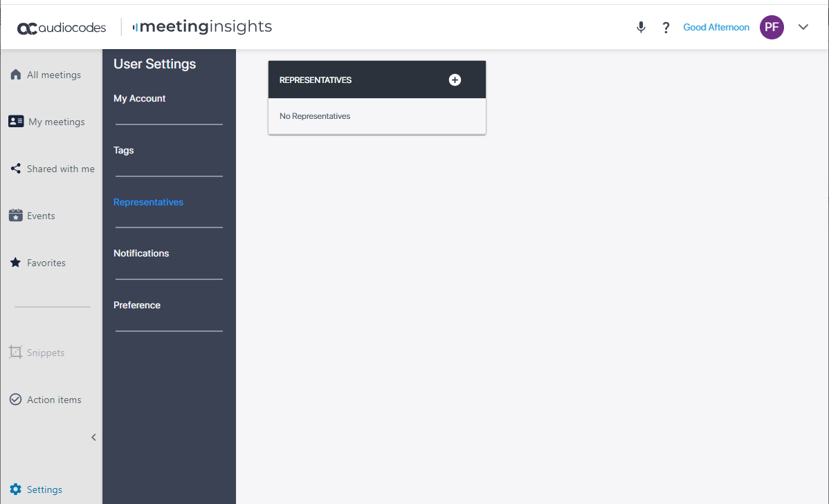
Task: Click the Settings gear icon
Action: coord(16,489)
